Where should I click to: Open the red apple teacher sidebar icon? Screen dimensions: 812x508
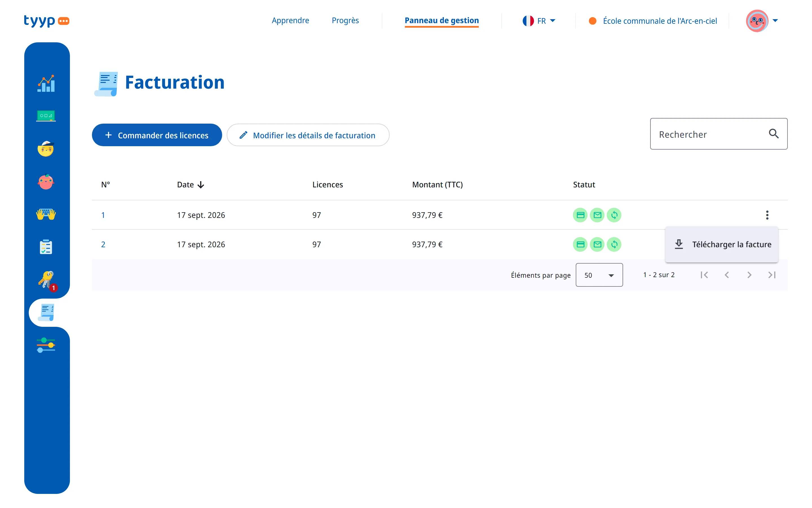pos(46,181)
